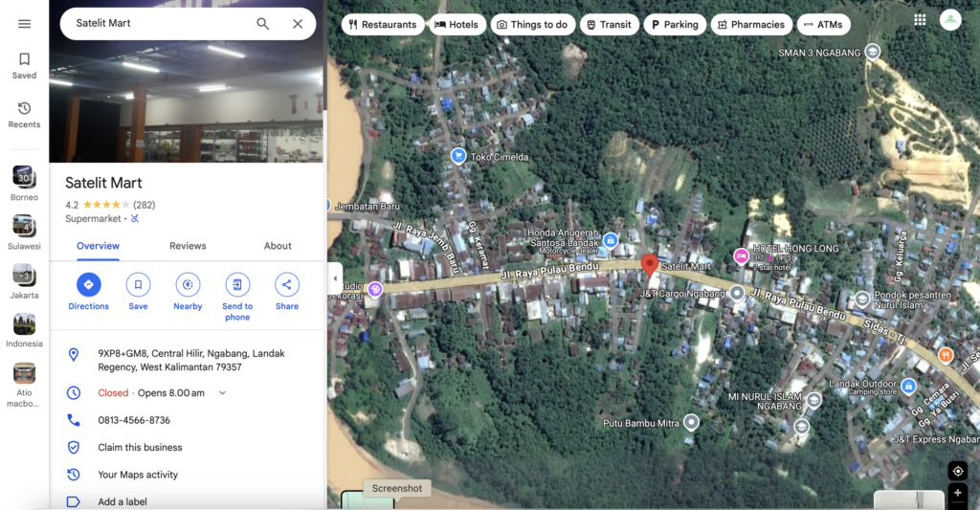Switch to the About tab
Viewport: 980px width, 510px height.
tap(278, 246)
